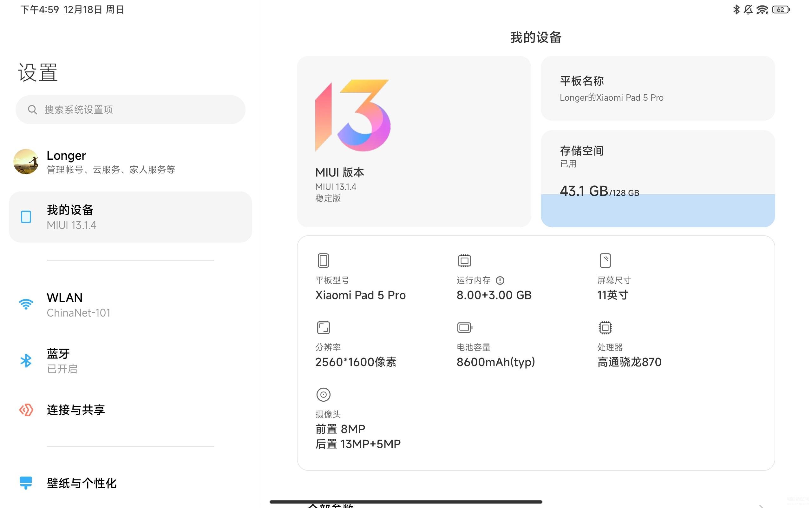Click Longer的Xiaomi Pad 5 Pro name
This screenshot has width=812, height=508.
(611, 97)
